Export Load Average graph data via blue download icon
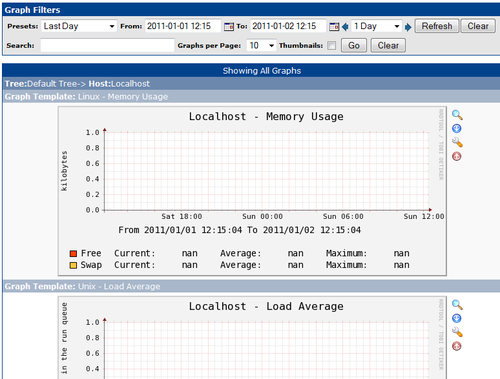The height and width of the screenshot is (379, 500). (457, 318)
